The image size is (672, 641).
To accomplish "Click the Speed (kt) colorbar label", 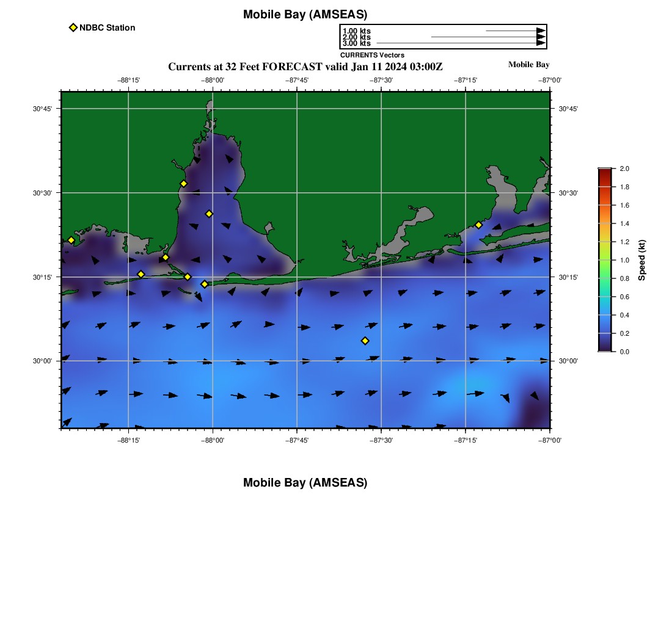I will tap(641, 260).
